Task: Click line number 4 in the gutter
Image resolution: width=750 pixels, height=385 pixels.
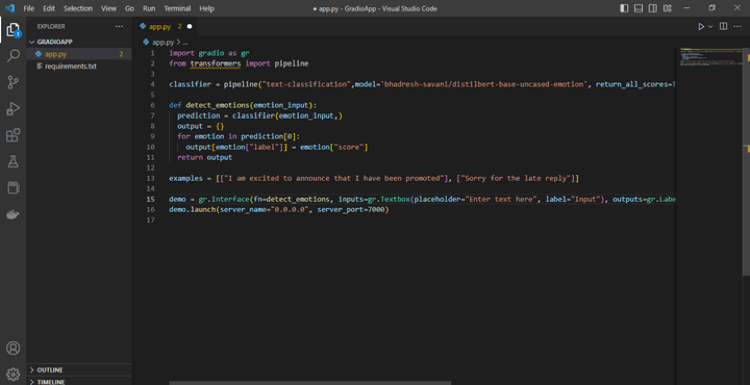Action: click(x=153, y=84)
